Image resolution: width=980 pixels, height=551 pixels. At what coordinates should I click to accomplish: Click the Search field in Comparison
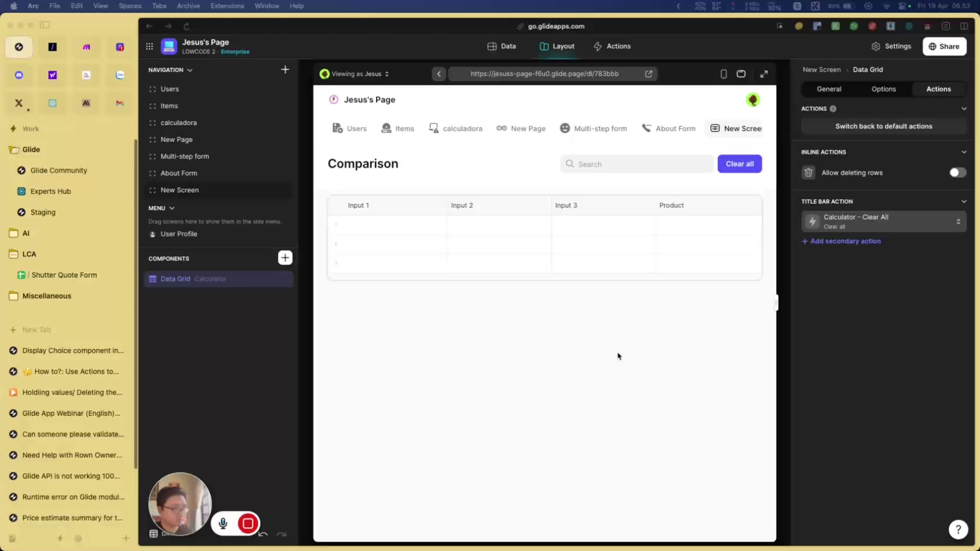point(637,164)
